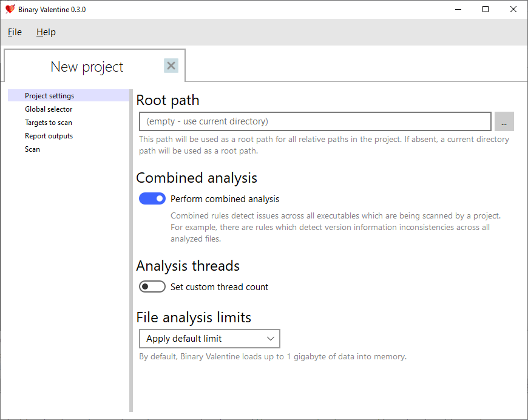Enable Set custom thread count toggle
528x420 pixels.
pyautogui.click(x=152, y=286)
